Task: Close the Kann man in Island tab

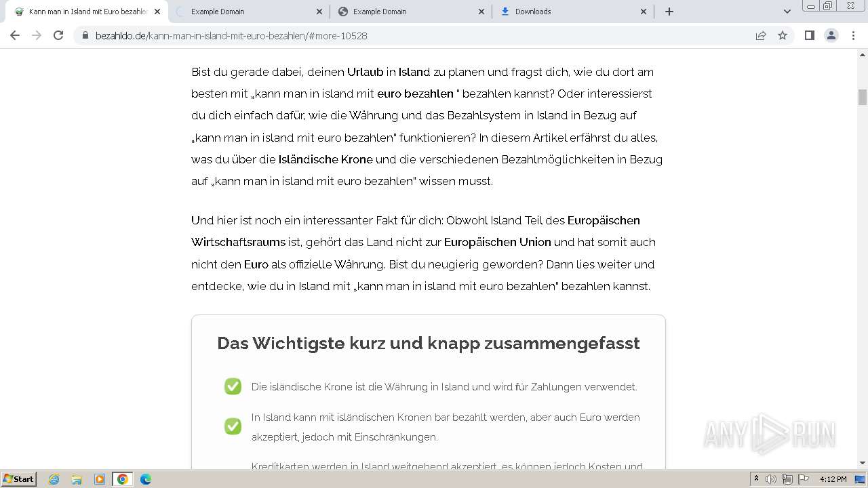Action: pos(157,12)
